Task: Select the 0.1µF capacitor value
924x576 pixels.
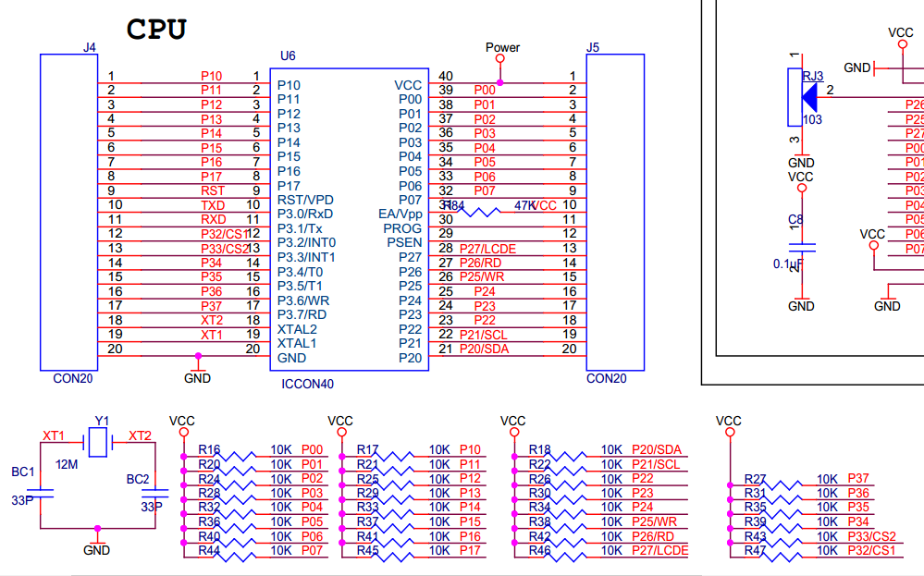Action: 788,263
